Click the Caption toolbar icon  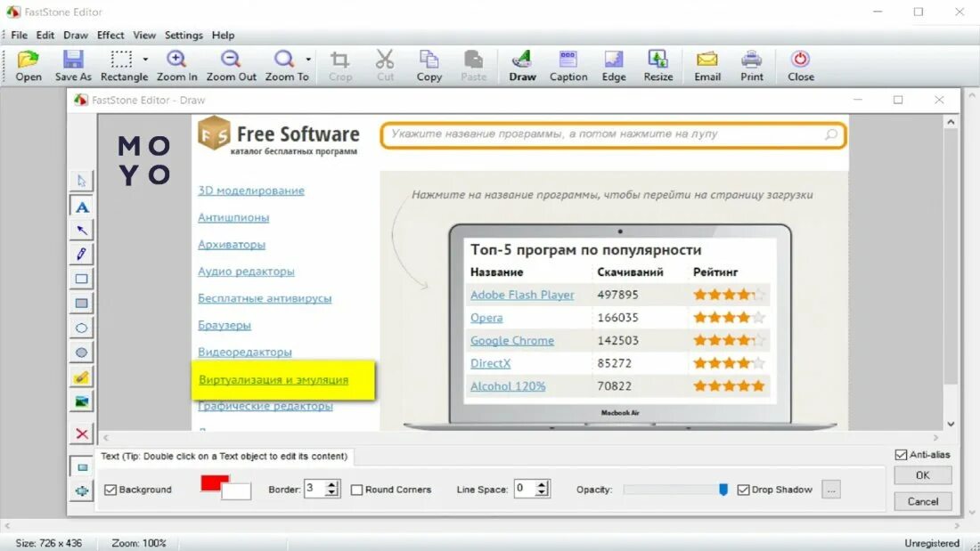(568, 66)
